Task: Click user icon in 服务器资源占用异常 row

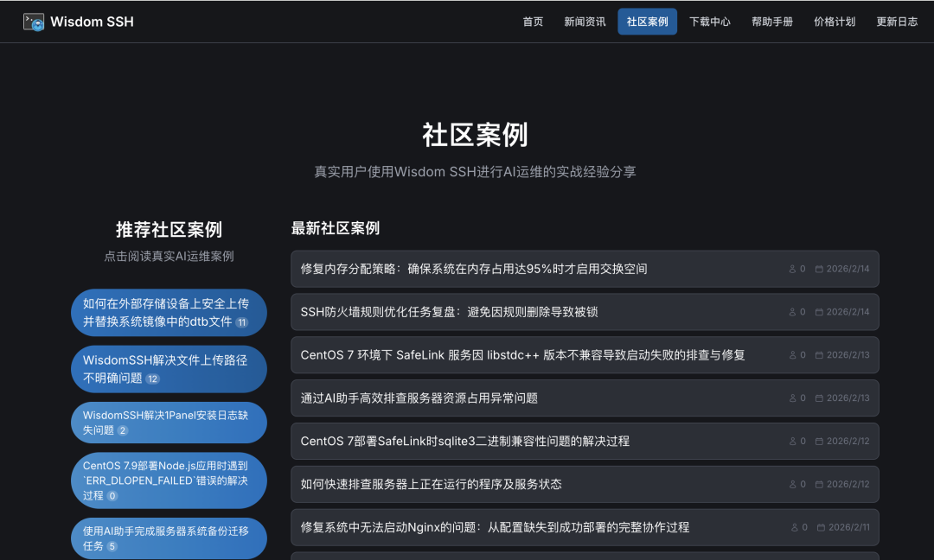Action: [x=792, y=398]
